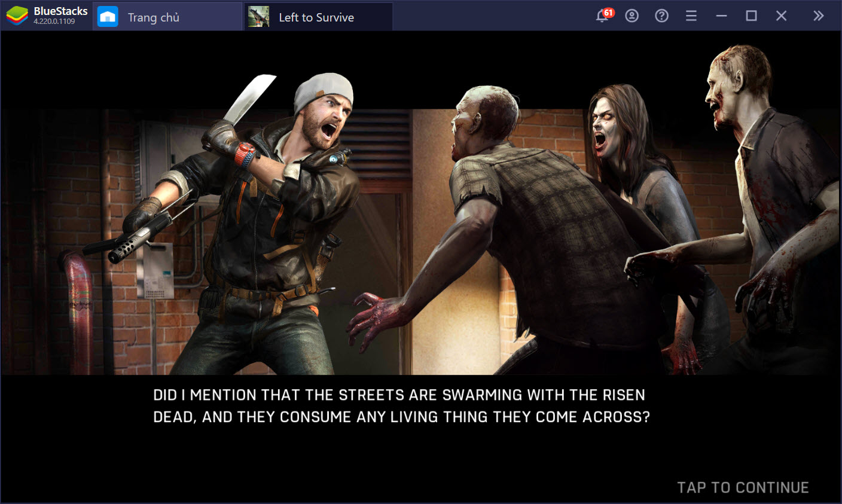Image resolution: width=842 pixels, height=504 pixels.
Task: Click the Left to Survive game thumbnail icon
Action: pyautogui.click(x=258, y=17)
